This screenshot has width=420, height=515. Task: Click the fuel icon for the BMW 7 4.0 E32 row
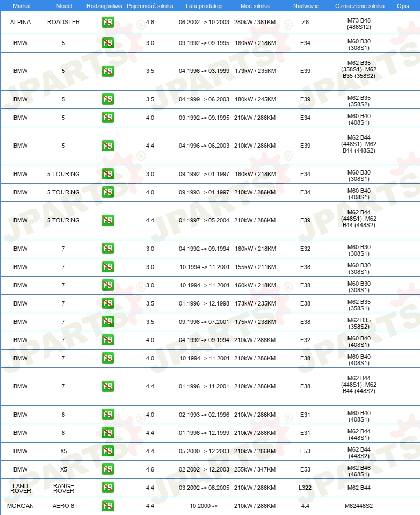tap(108, 340)
